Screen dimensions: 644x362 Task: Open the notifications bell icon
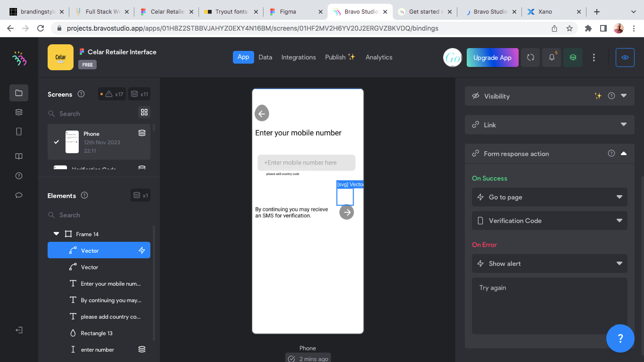point(552,58)
